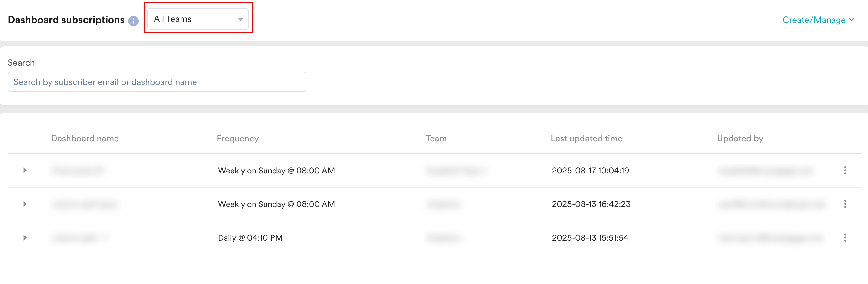Click the first Weekly on Sunday frequency cell

tap(276, 171)
